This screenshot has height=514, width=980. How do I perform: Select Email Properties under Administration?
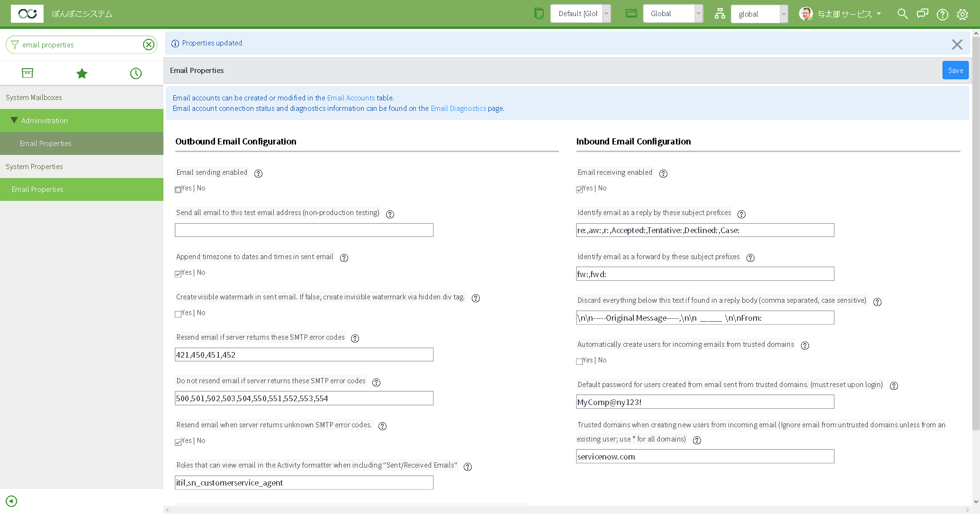tap(45, 143)
